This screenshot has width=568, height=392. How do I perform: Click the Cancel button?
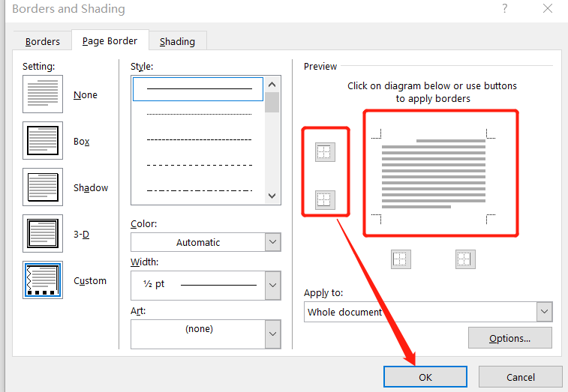pos(521,377)
